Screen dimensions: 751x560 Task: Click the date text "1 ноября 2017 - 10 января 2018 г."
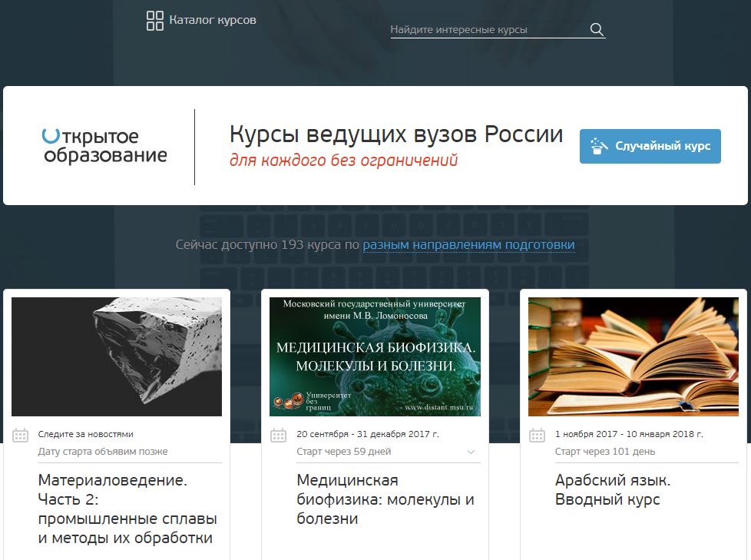coord(629,434)
